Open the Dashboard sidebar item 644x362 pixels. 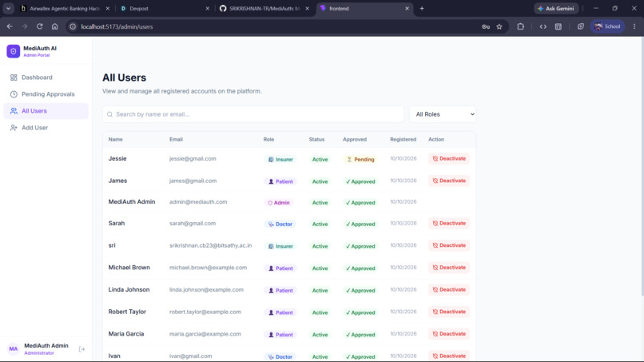click(x=46, y=78)
